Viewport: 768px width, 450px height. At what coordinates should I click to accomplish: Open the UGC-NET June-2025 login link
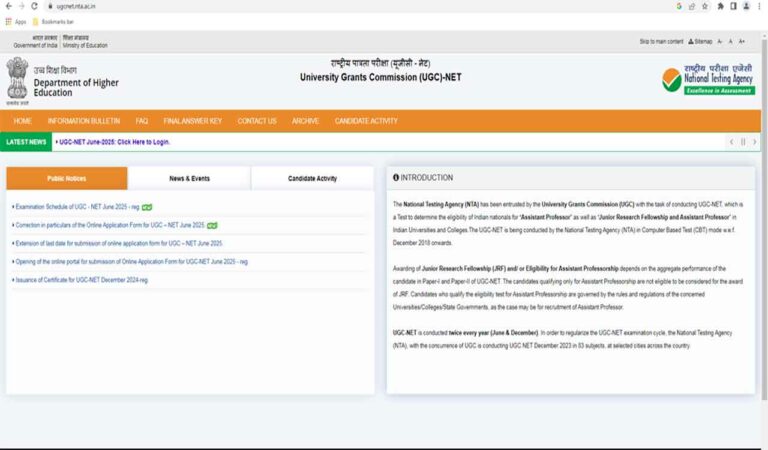pyautogui.click(x=113, y=142)
